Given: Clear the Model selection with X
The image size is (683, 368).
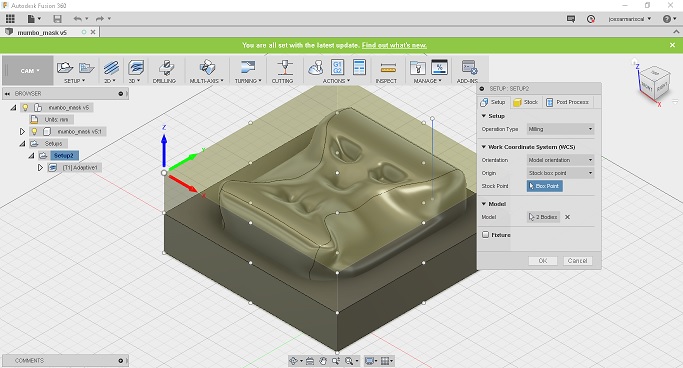Looking at the screenshot, I should 567,217.
